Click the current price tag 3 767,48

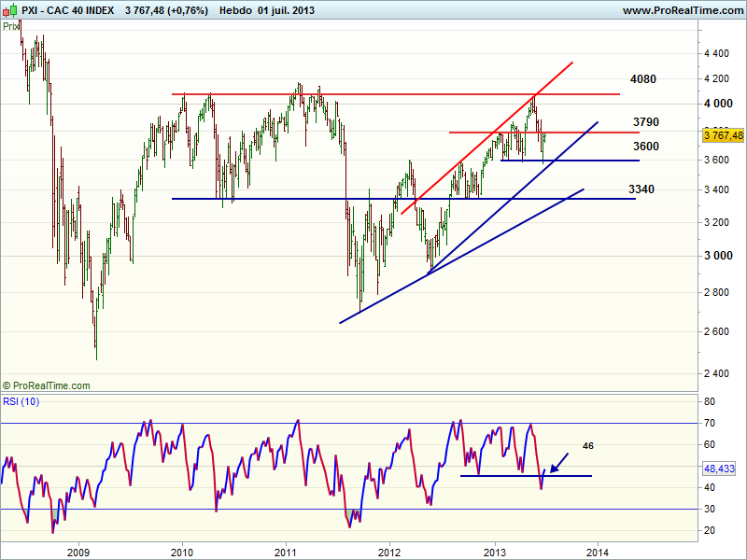click(x=723, y=135)
